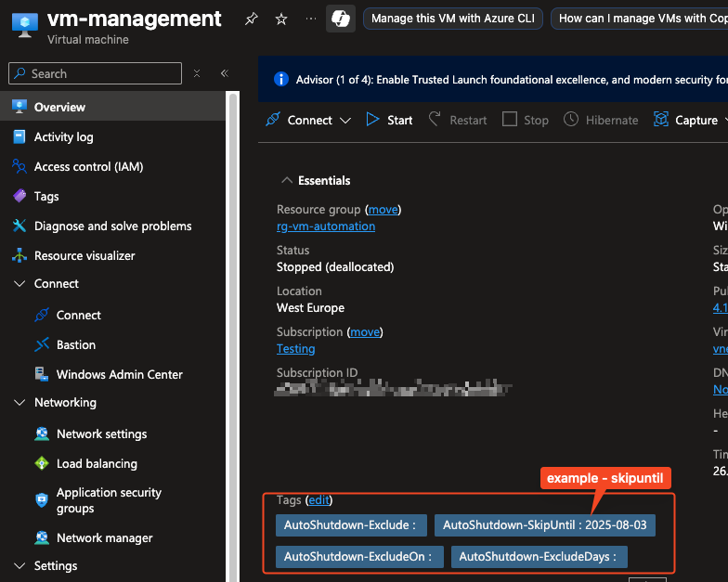The image size is (728, 582).
Task: Select Diagnose and solve problems
Action: point(113,226)
